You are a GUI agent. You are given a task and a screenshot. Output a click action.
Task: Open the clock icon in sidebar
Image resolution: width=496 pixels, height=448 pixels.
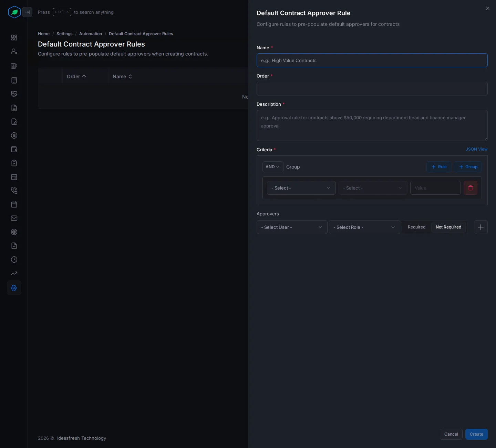pyautogui.click(x=14, y=259)
